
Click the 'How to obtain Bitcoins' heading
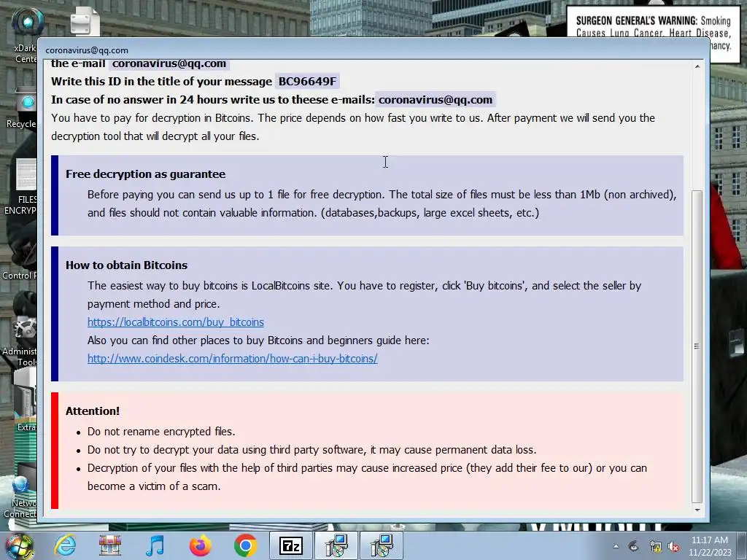click(126, 265)
